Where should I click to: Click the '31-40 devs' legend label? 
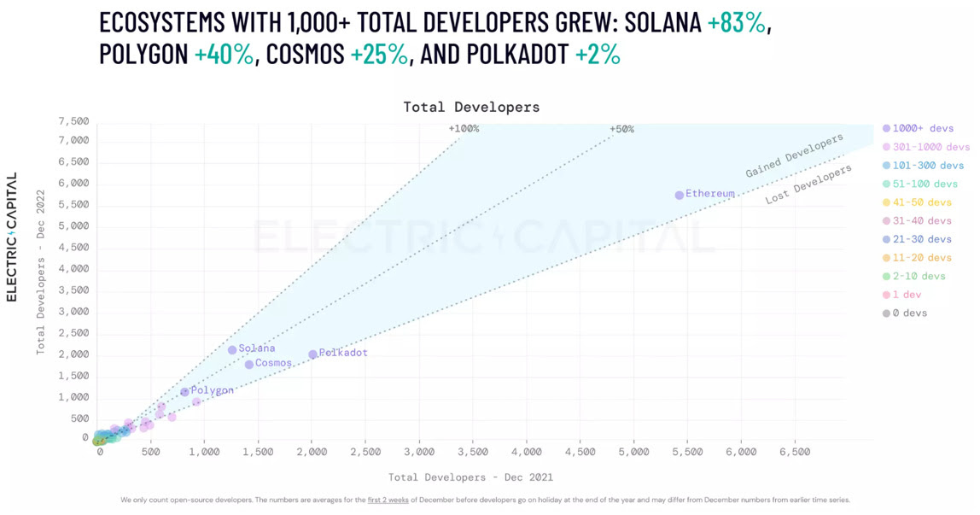click(x=922, y=220)
